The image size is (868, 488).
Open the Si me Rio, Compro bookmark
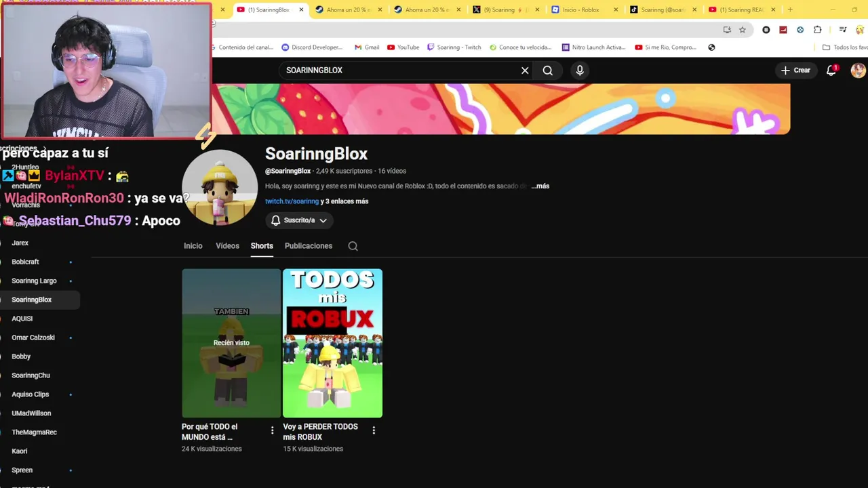click(666, 47)
